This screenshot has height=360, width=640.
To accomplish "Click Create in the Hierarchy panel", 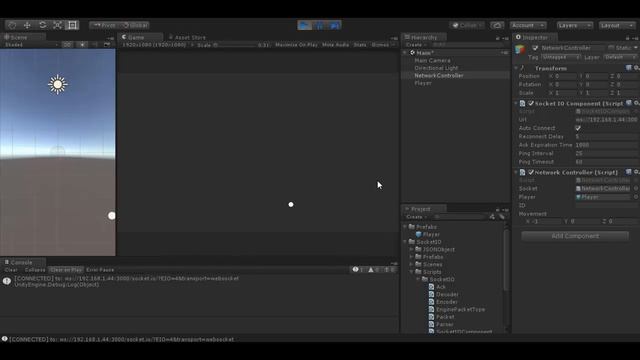I will coord(416,45).
